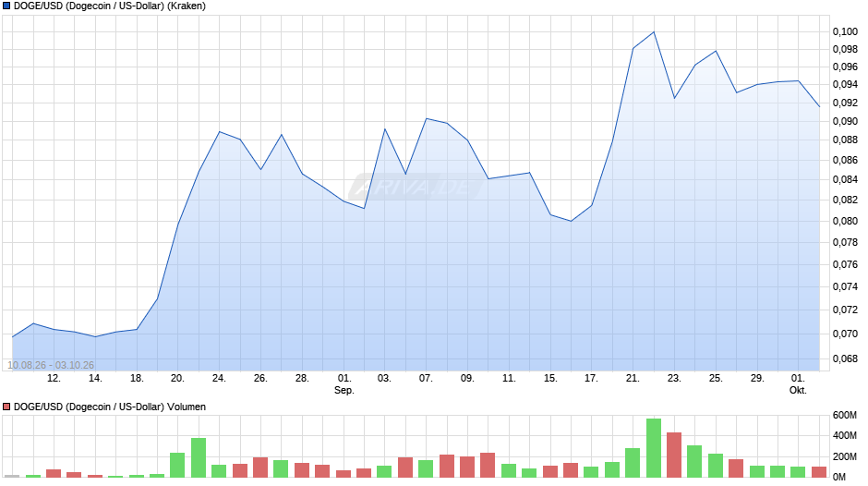The height and width of the screenshot is (486, 868).
Task: Click the '0,096' price axis label
Action: 845,67
